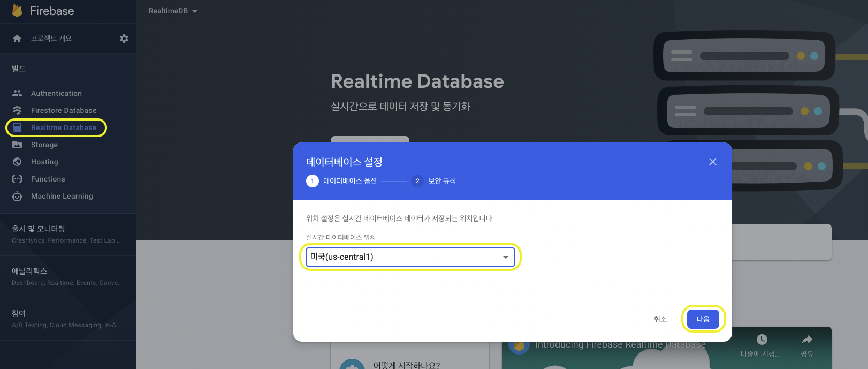Click the 취소 button
The height and width of the screenshot is (369, 868).
[660, 319]
